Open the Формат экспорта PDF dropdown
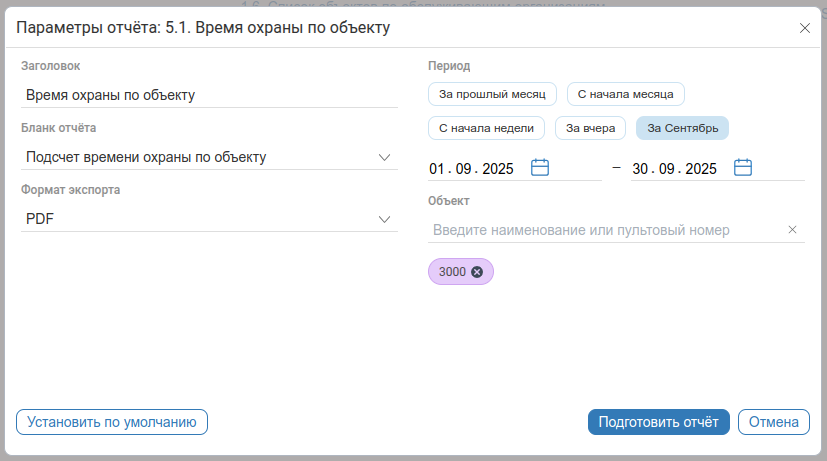This screenshot has height=461, width=827. point(385,219)
